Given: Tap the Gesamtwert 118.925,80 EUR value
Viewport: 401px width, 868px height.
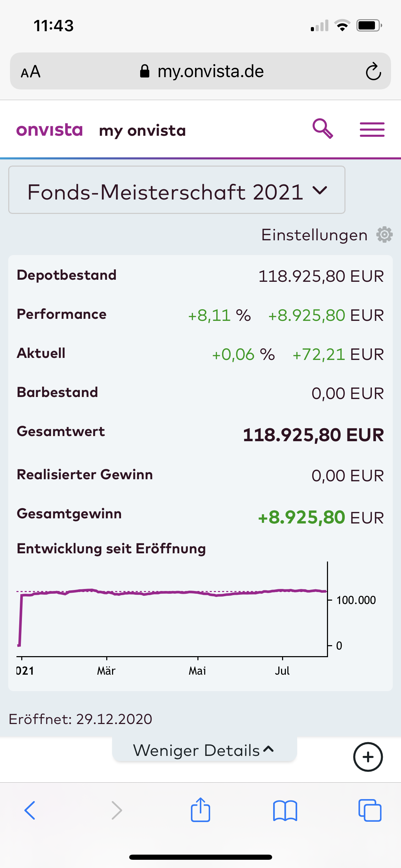Looking at the screenshot, I should point(313,435).
